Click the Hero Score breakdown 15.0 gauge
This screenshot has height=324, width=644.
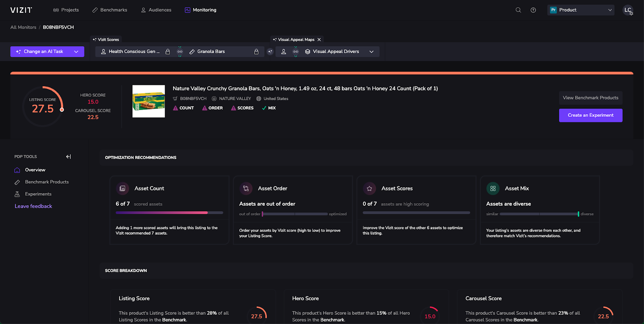tap(430, 316)
